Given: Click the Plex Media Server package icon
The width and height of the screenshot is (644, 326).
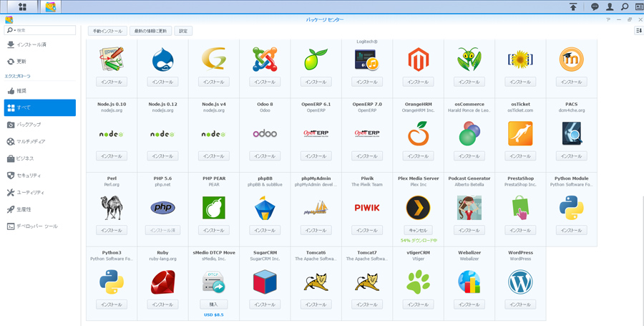Looking at the screenshot, I should click(x=418, y=208).
